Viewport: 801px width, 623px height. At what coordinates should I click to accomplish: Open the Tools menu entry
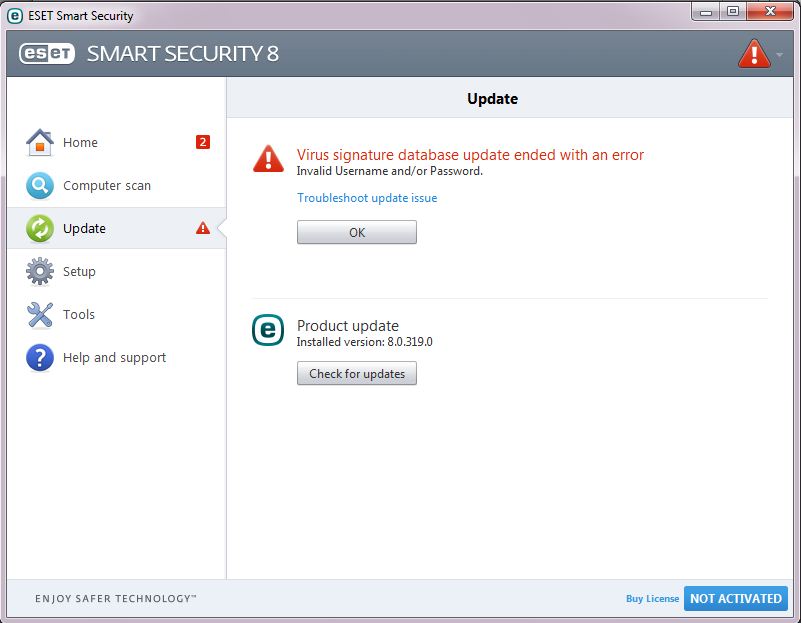pyautogui.click(x=79, y=315)
